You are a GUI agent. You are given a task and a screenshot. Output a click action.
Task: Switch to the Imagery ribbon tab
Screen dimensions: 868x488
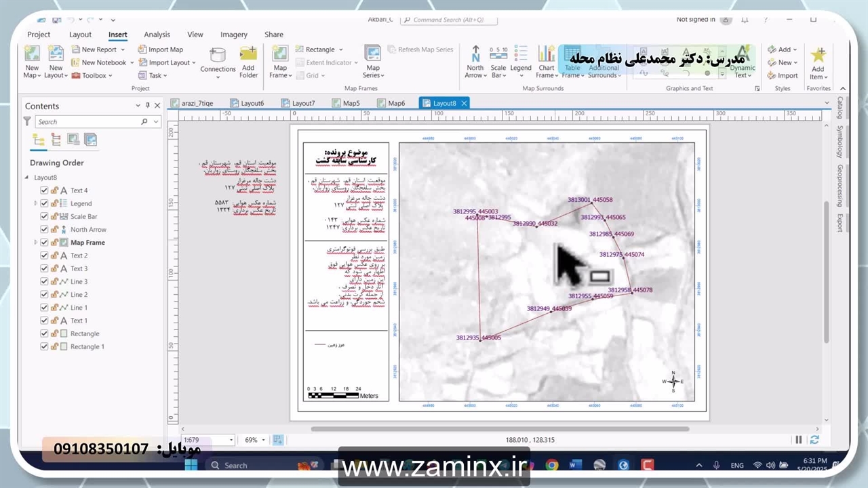[234, 35]
